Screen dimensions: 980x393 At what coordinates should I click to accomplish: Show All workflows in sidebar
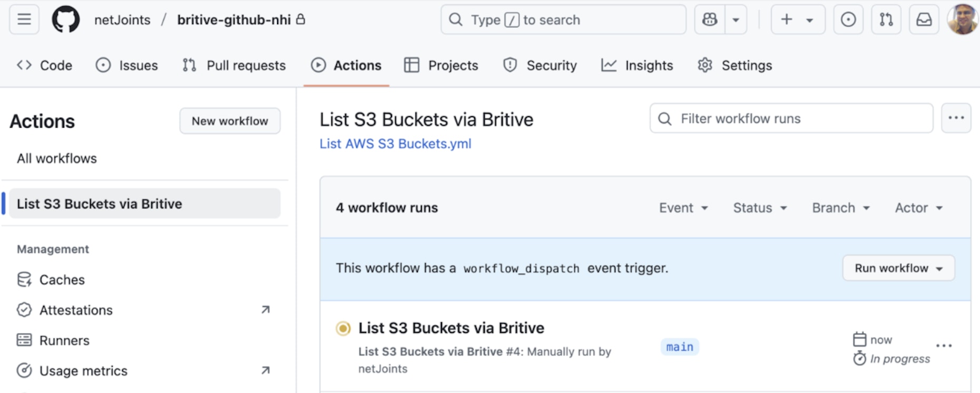pyautogui.click(x=57, y=158)
